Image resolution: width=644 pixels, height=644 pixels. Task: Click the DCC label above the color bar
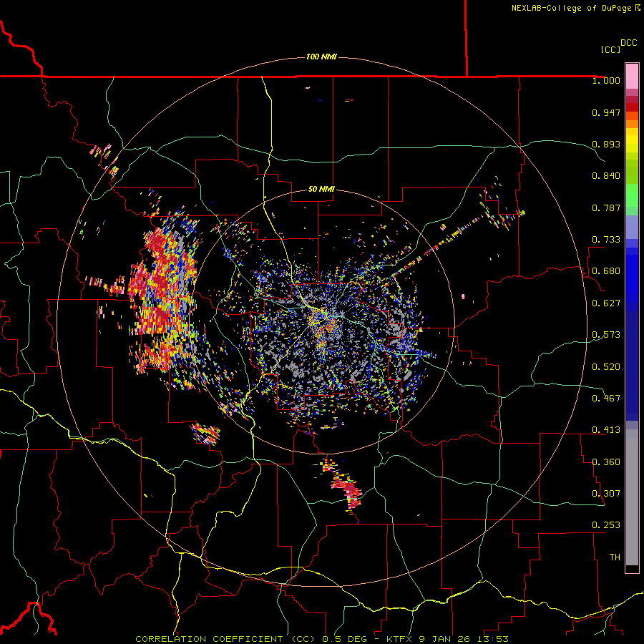click(629, 43)
